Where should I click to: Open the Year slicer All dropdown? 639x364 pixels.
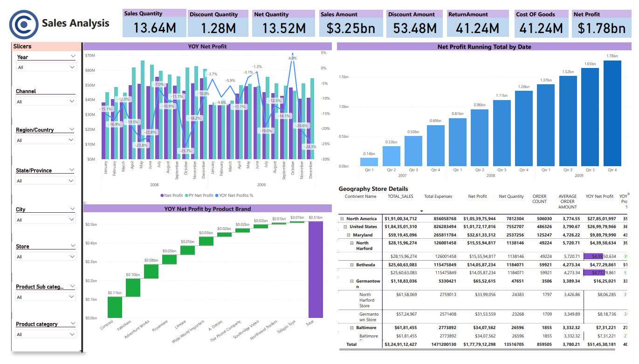click(x=46, y=67)
